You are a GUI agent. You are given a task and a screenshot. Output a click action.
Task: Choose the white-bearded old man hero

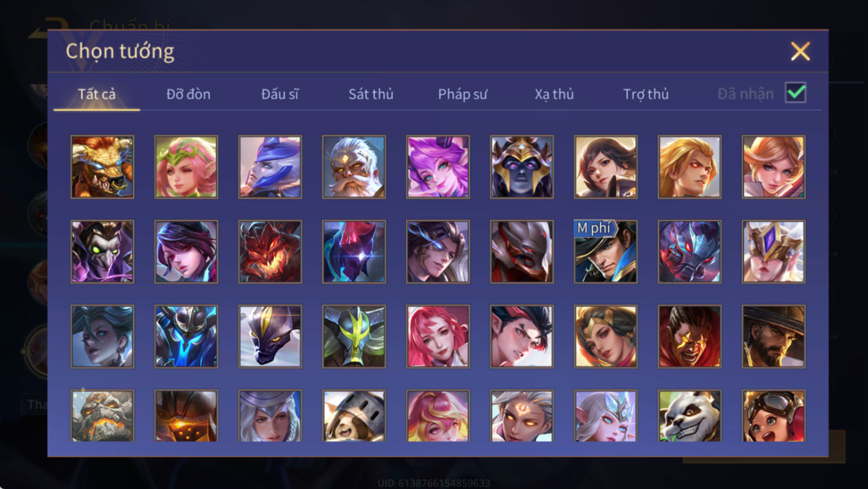(354, 167)
